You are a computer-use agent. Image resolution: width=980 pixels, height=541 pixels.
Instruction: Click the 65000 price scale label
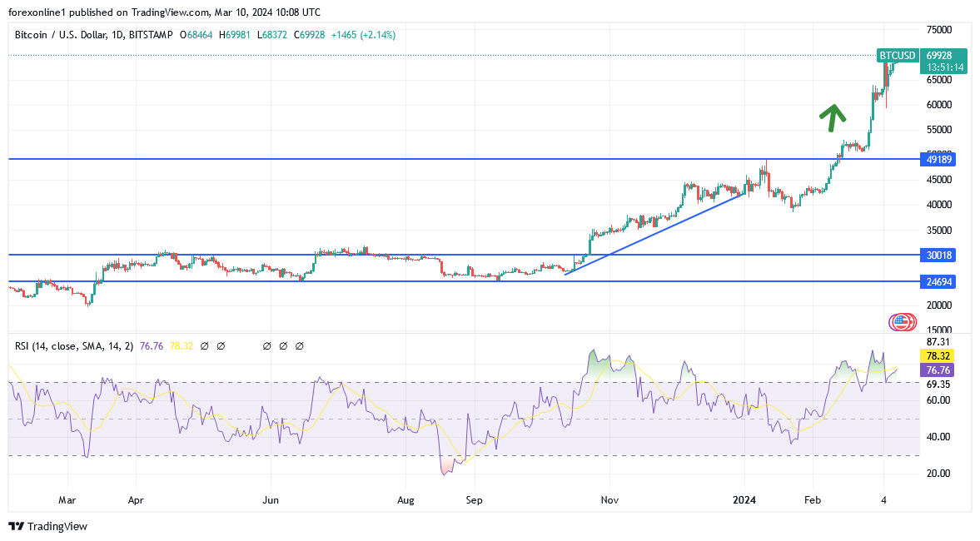938,80
